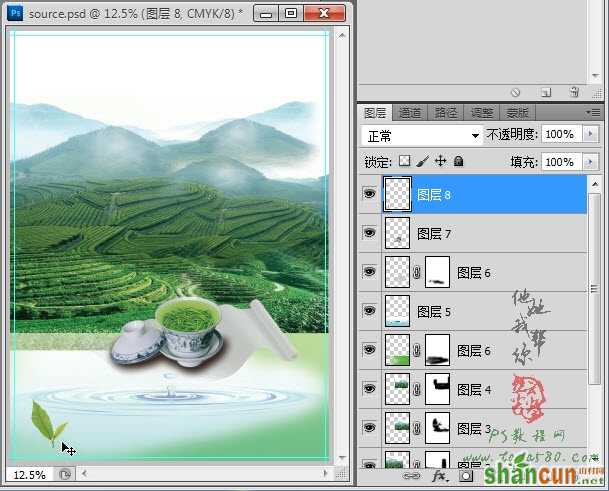609x491 pixels.
Task: Enable lock position icon
Action: click(x=440, y=160)
